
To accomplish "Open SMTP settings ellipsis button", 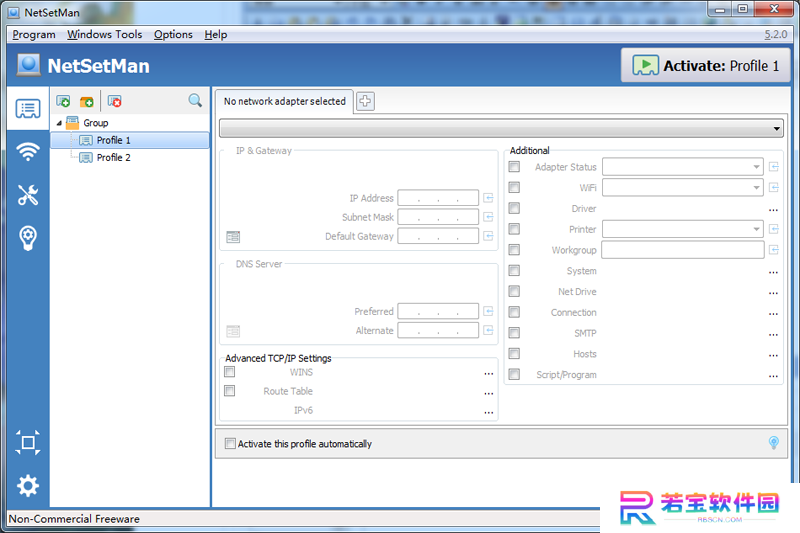I will tap(773, 335).
